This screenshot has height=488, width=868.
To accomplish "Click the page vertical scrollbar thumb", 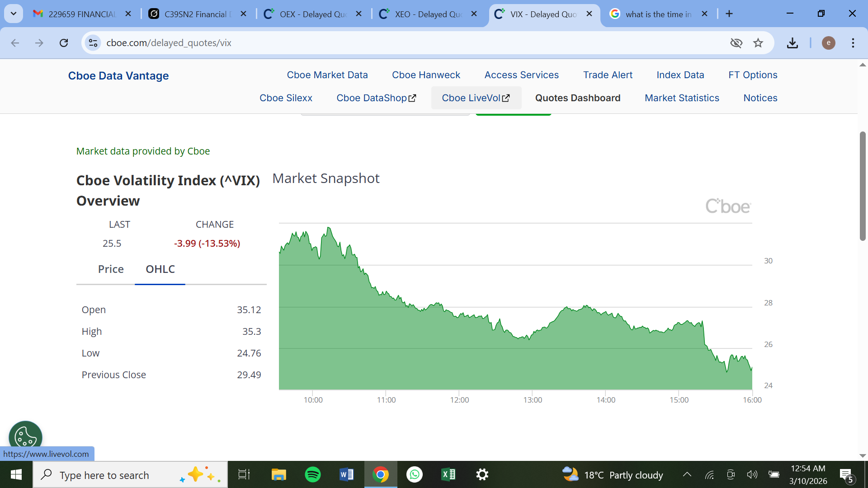I will [863, 186].
